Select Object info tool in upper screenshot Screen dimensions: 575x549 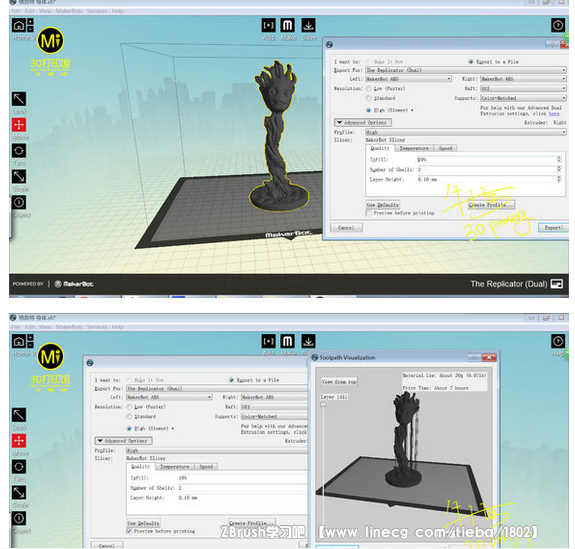[x=19, y=202]
